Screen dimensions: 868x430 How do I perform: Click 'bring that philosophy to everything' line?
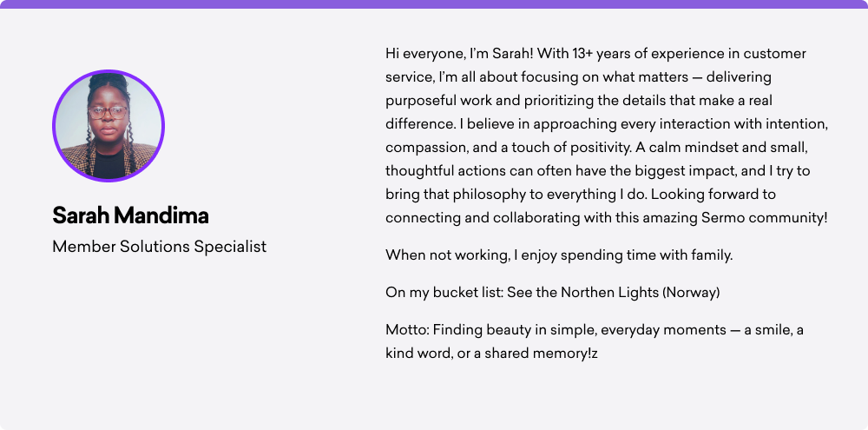point(580,195)
